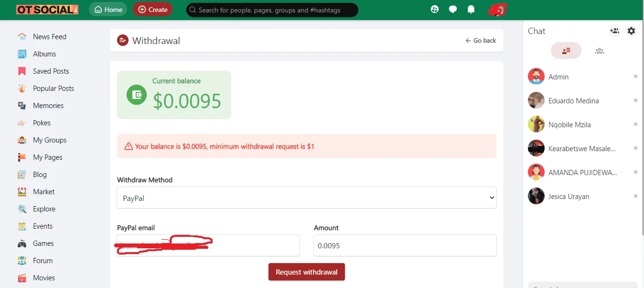644x288 pixels.
Task: Open the friend requests icon in header
Action: click(x=435, y=9)
